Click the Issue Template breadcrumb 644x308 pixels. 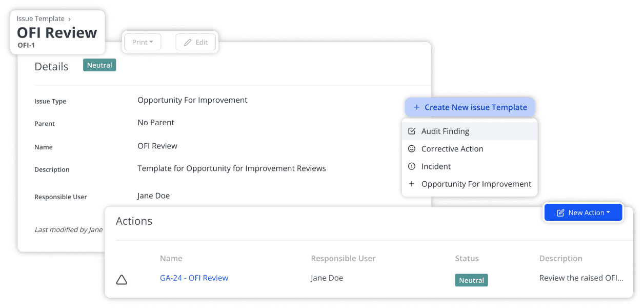coord(41,18)
